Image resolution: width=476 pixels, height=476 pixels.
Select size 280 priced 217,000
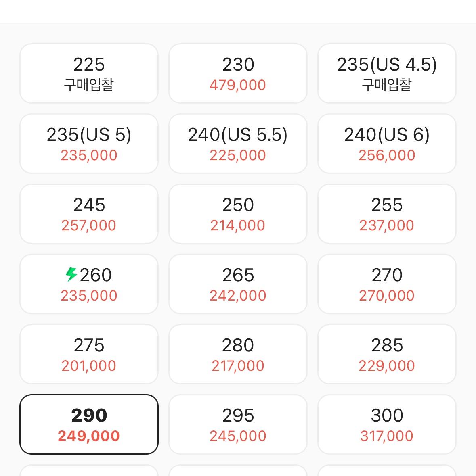point(238,354)
